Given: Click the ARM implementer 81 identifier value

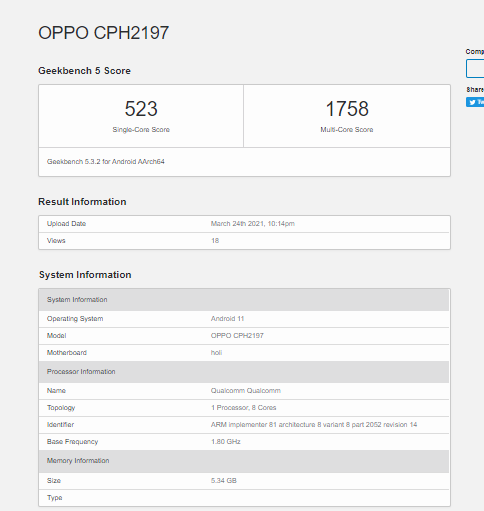Looking at the screenshot, I should coord(314,425).
